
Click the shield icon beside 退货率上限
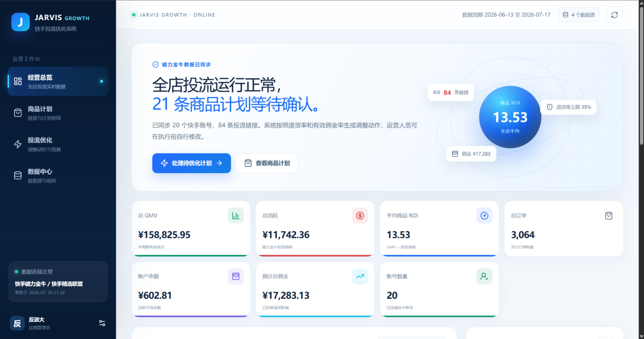(x=549, y=107)
